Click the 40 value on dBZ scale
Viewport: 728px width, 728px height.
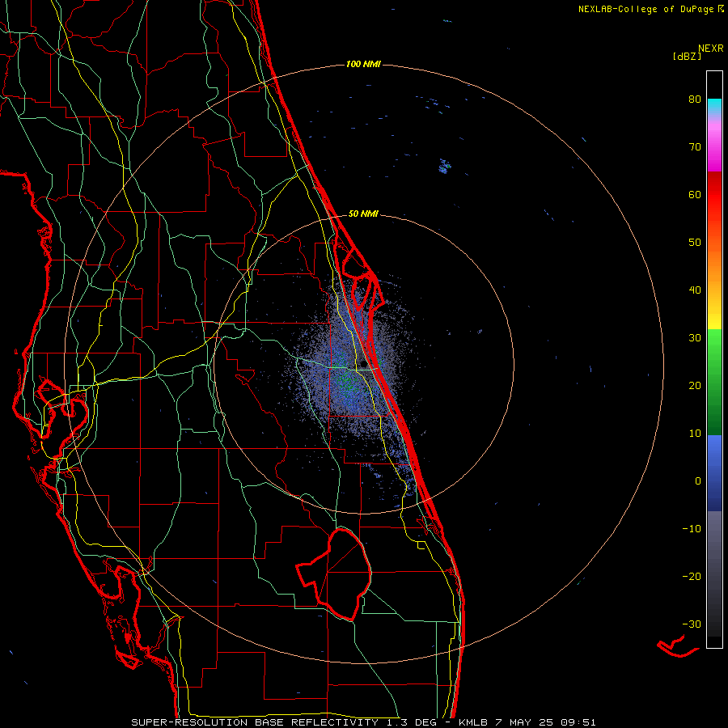[x=695, y=290]
